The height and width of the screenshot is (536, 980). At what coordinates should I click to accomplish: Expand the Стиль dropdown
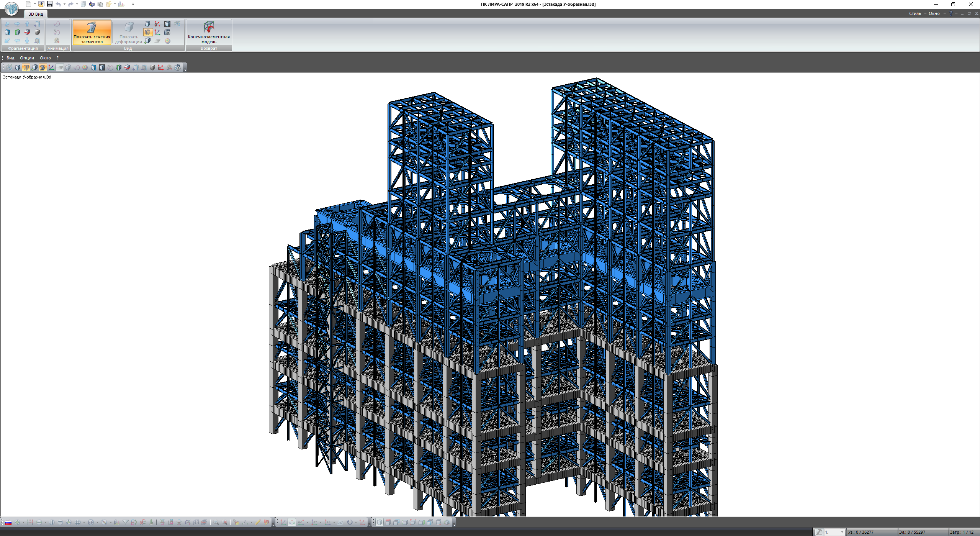[917, 13]
